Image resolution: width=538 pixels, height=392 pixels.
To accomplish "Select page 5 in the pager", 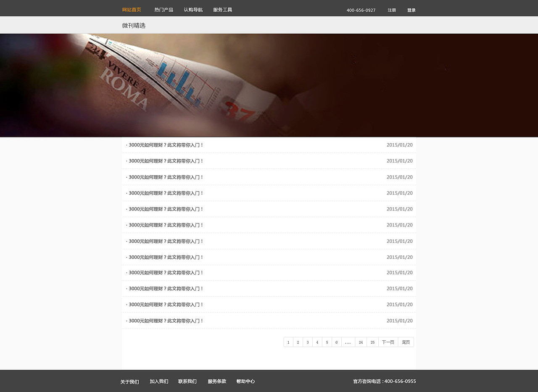I will [327, 342].
